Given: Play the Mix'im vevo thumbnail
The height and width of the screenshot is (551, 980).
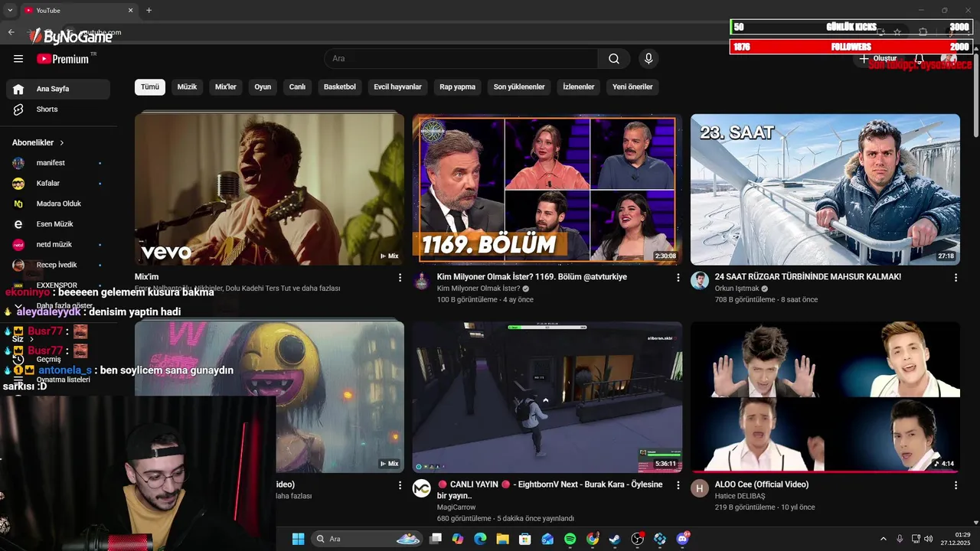Looking at the screenshot, I should 269,189.
